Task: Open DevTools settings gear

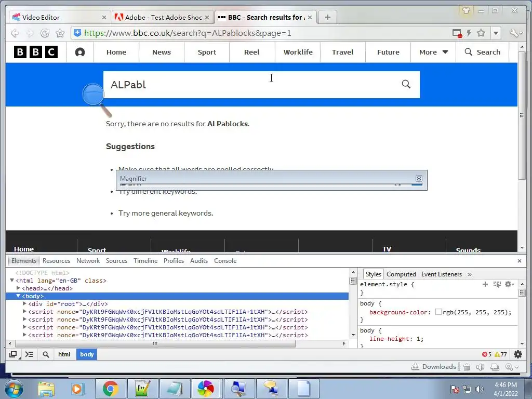Action: point(518,354)
